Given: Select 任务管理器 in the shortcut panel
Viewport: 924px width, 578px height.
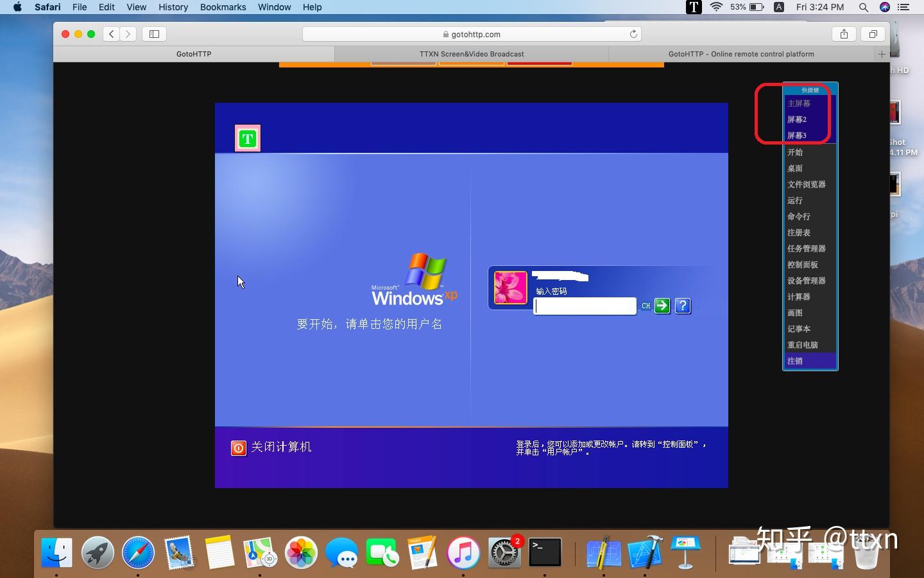Looking at the screenshot, I should (x=805, y=249).
